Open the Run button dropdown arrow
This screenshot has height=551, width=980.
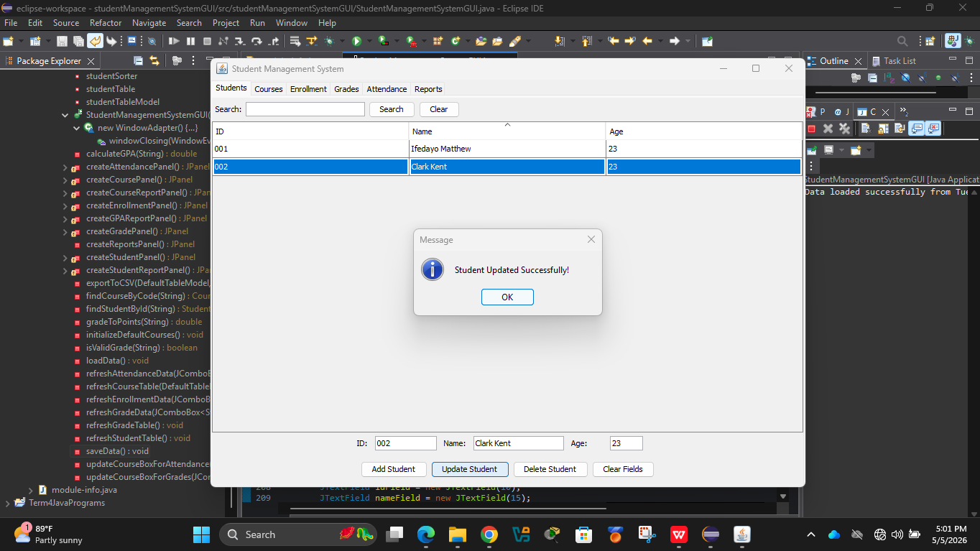pyautogui.click(x=370, y=41)
